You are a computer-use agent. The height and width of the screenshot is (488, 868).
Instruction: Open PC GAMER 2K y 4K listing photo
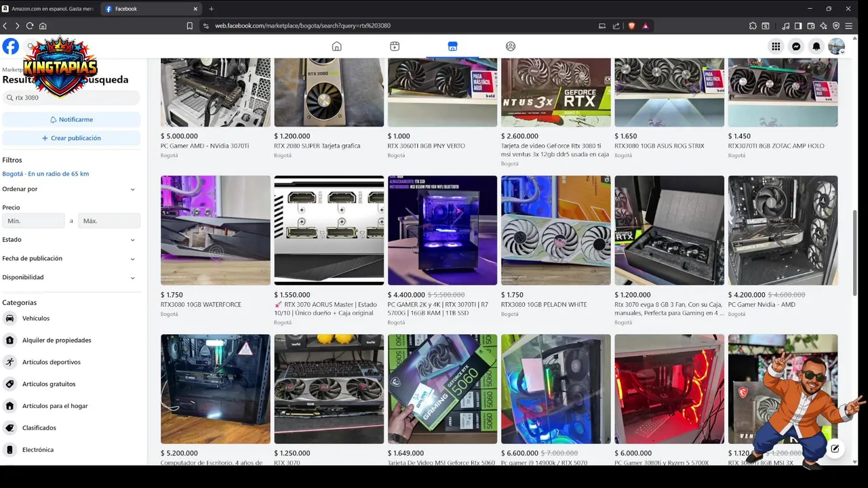[x=442, y=230]
